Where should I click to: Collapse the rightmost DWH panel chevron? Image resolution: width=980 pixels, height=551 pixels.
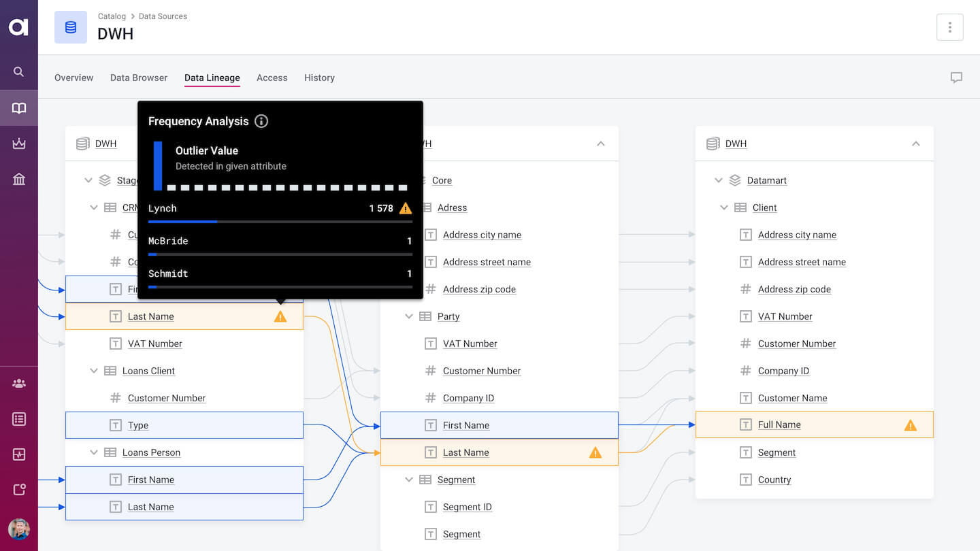click(x=915, y=144)
